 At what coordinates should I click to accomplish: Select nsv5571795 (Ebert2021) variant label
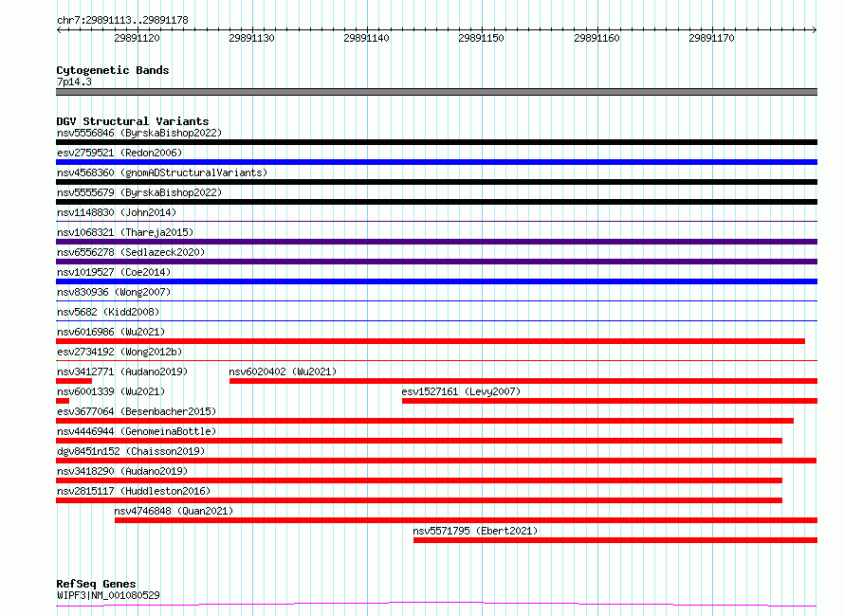475,531
